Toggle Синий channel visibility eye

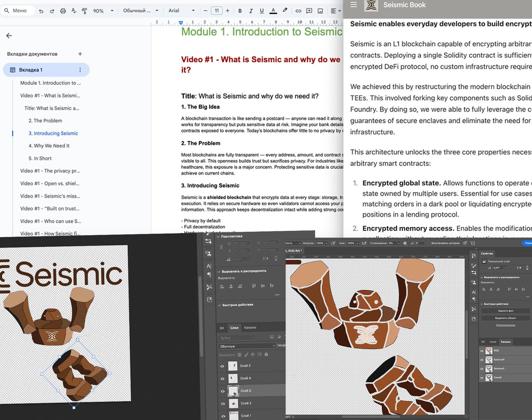[x=482, y=378]
